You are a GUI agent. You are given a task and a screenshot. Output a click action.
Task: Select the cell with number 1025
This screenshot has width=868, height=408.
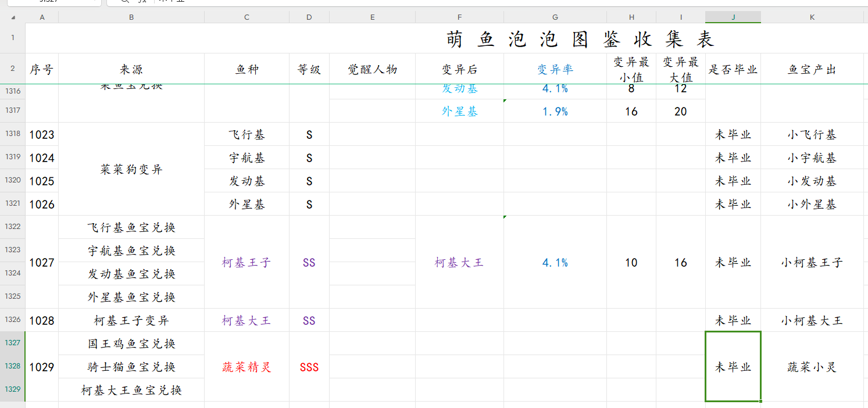coord(42,181)
